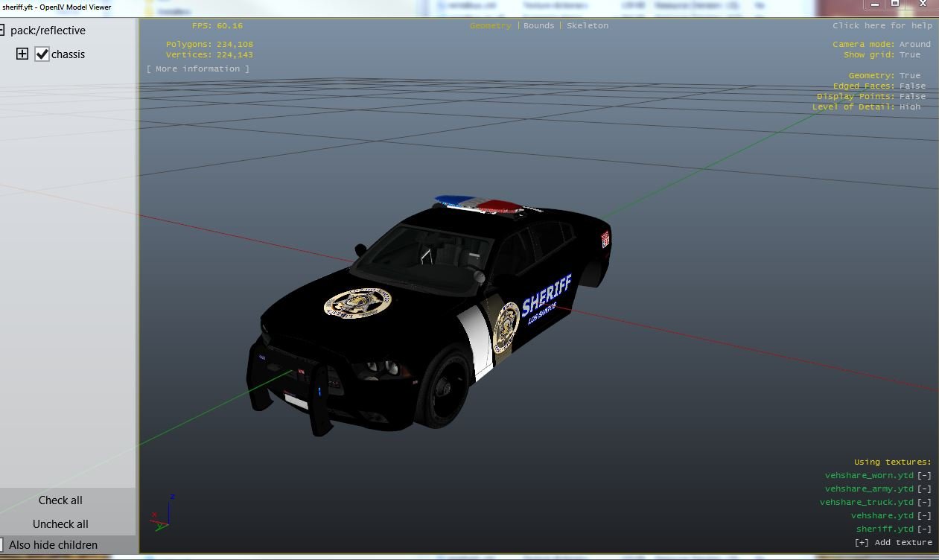This screenshot has width=939, height=560.
Task: Remove vehshare_truck.ytd using its [-] button
Action: tap(924, 502)
